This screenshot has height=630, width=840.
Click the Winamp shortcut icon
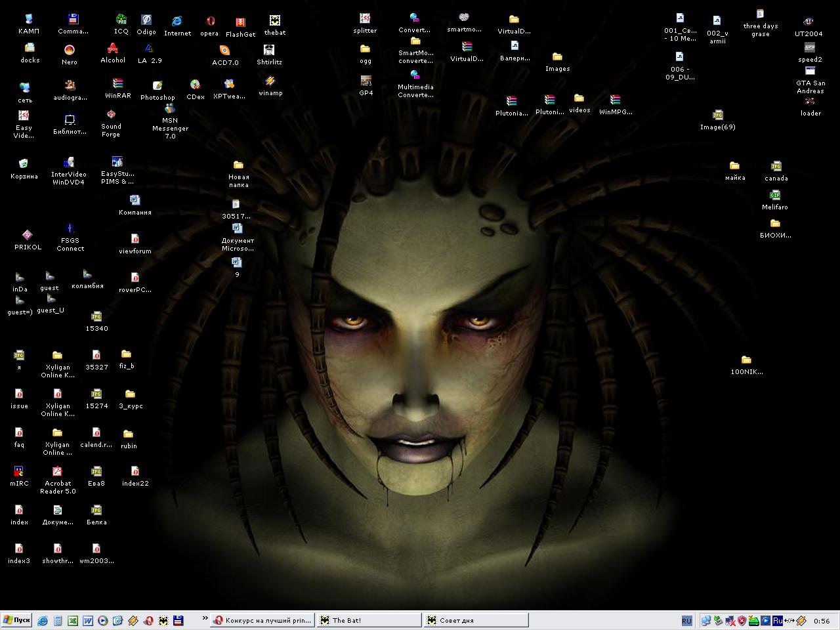[270, 82]
